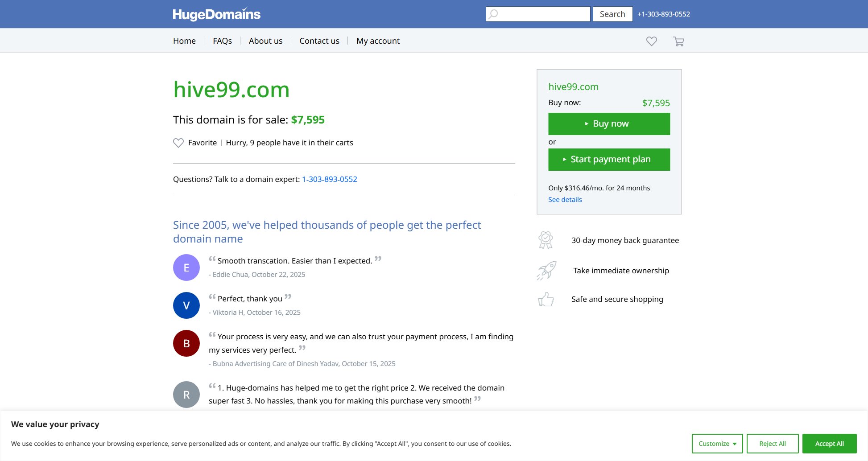Click the thumbs-up secure shopping icon
The height and width of the screenshot is (461, 868).
click(546, 300)
